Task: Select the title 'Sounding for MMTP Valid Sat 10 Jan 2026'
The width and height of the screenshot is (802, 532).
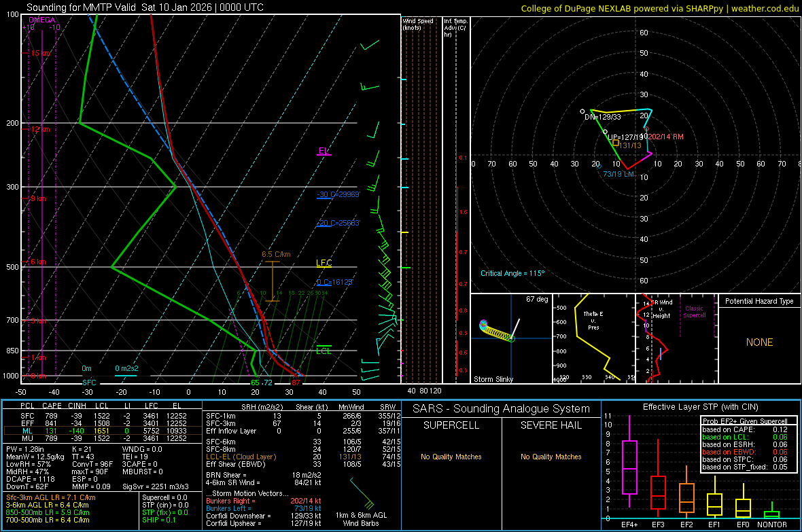Action: point(119,7)
